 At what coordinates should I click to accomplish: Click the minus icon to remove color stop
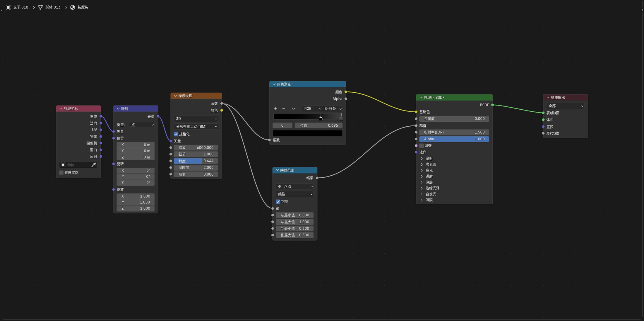point(284,108)
